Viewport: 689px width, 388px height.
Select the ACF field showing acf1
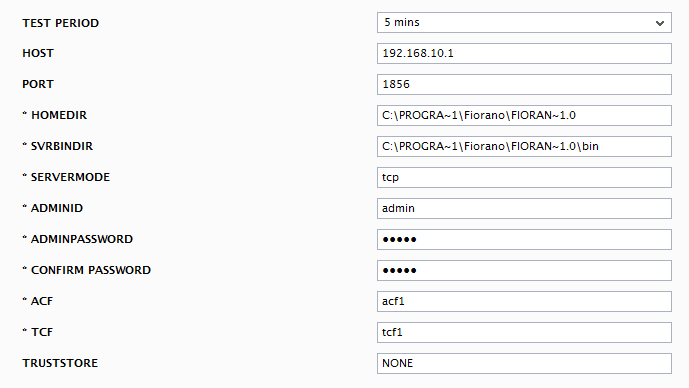(524, 301)
